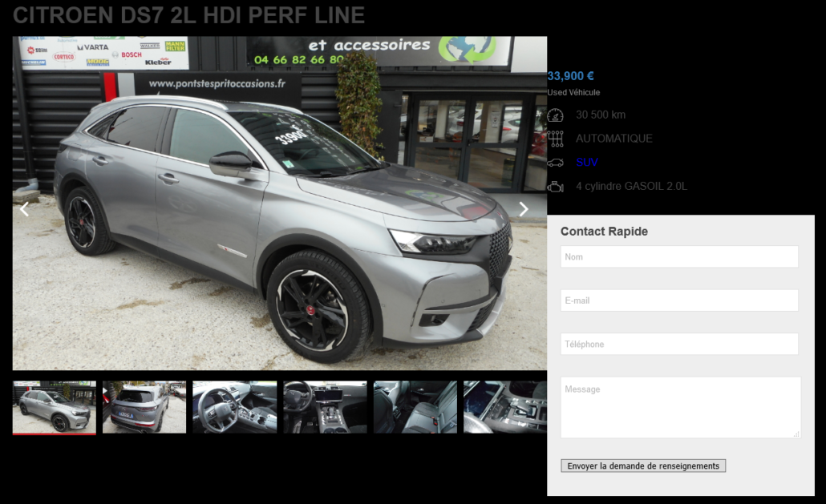Click inside the Message text area
The width and height of the screenshot is (826, 504).
point(681,407)
